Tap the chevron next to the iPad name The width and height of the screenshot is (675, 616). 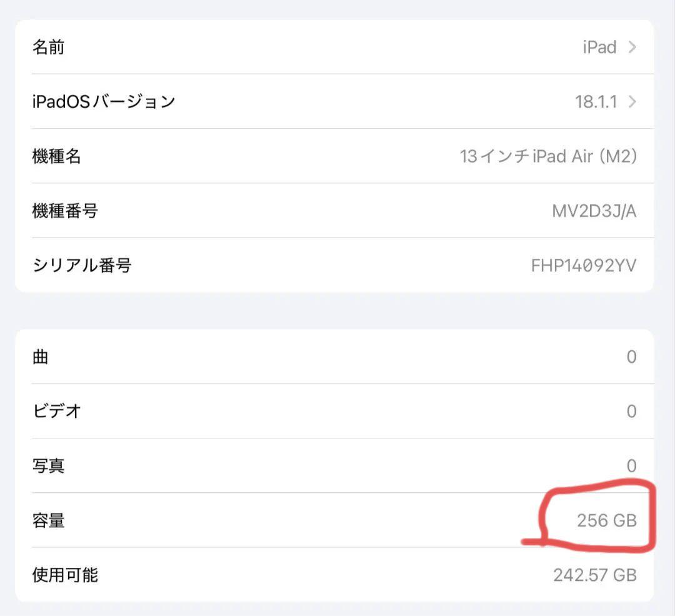(x=631, y=47)
